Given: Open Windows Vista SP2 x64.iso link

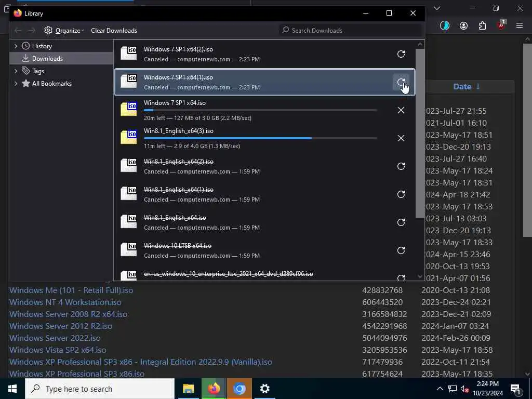Looking at the screenshot, I should point(58,350).
